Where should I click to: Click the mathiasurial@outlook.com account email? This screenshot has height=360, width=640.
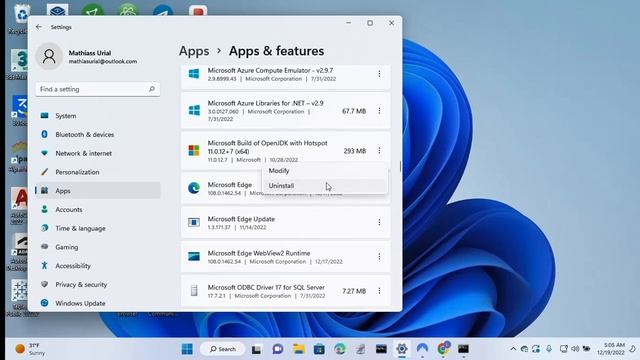[x=103, y=61]
